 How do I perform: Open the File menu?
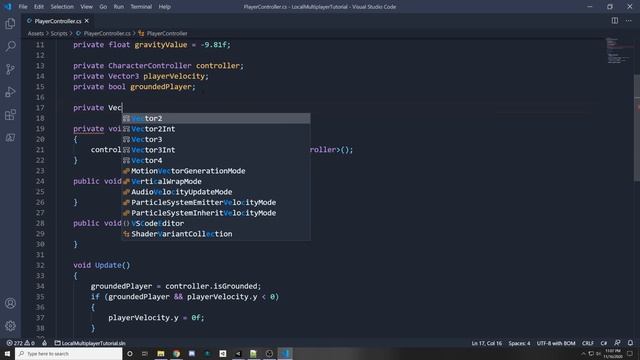coord(23,7)
